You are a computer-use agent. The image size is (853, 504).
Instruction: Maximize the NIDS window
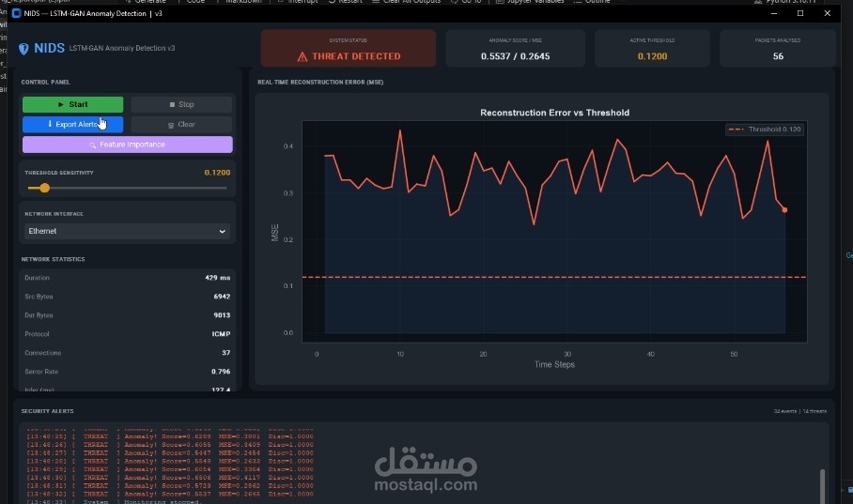pyautogui.click(x=800, y=13)
